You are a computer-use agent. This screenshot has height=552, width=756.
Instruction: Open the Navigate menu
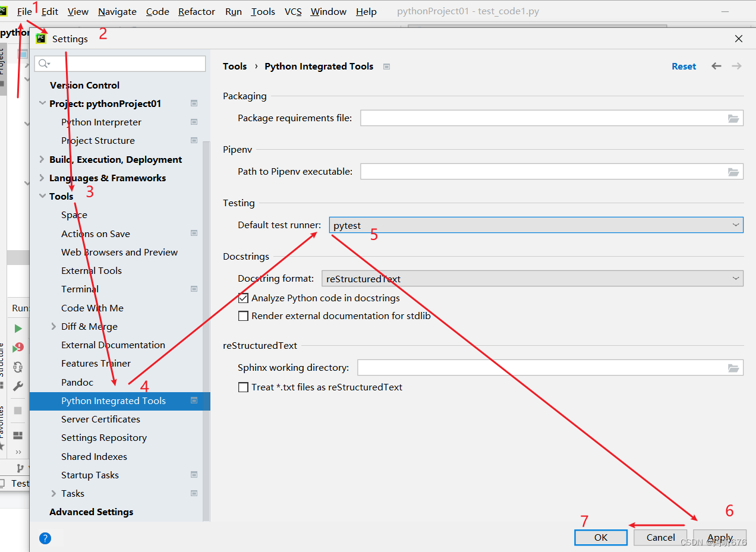click(x=117, y=12)
